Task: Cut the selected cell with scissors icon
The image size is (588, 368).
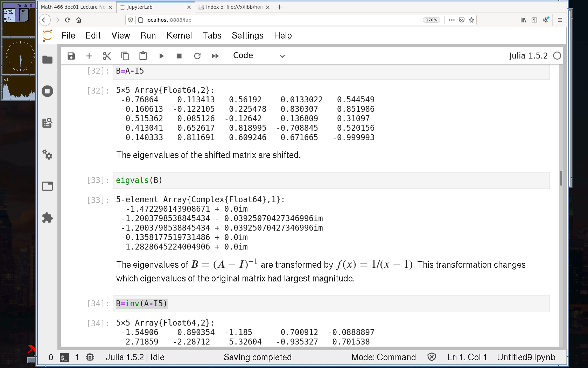Action: [107, 56]
